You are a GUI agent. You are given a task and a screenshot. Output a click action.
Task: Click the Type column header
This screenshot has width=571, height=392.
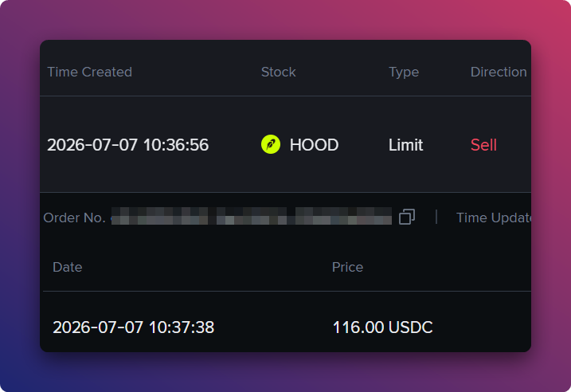(404, 73)
